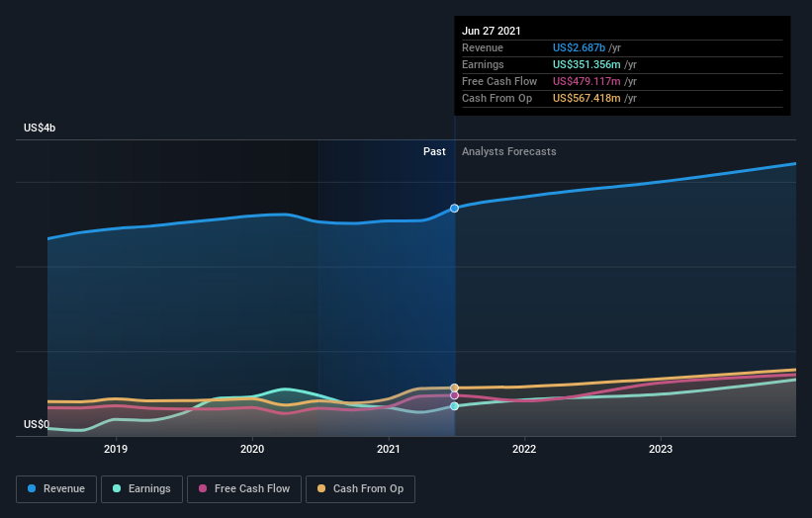Toggle the Earnings legend series
This screenshot has height=518, width=812.
(x=141, y=489)
